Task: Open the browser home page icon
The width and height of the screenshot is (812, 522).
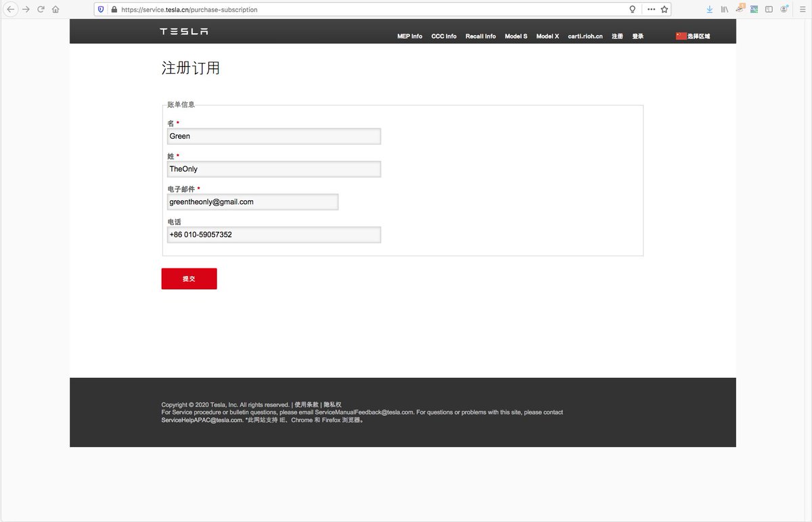Action: (55, 9)
